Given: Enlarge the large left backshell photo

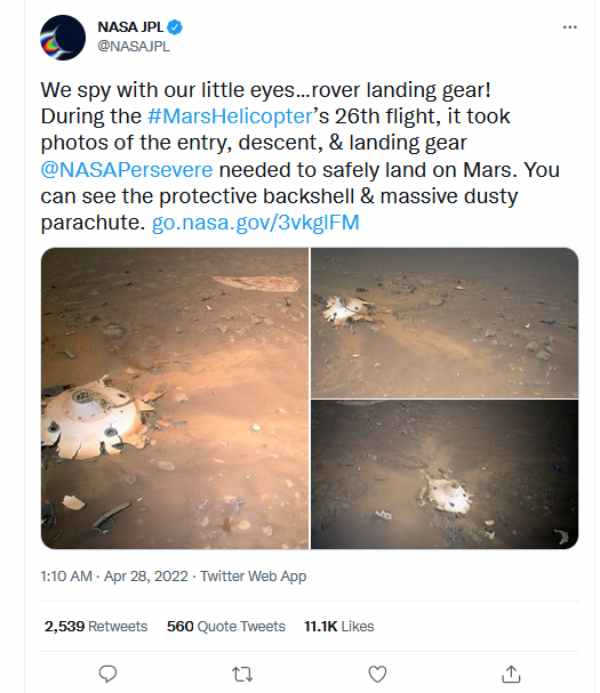Looking at the screenshot, I should coord(175,398).
